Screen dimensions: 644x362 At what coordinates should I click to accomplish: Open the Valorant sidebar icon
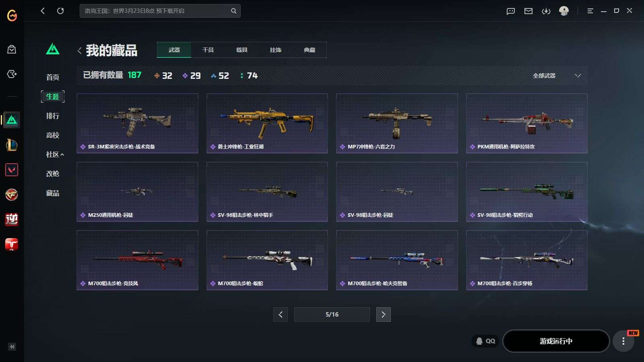click(x=12, y=170)
